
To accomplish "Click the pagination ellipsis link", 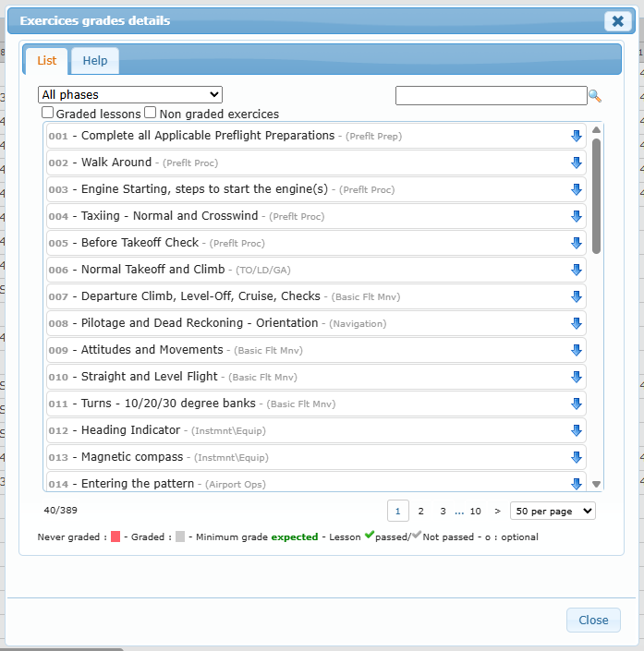I will click(x=459, y=512).
